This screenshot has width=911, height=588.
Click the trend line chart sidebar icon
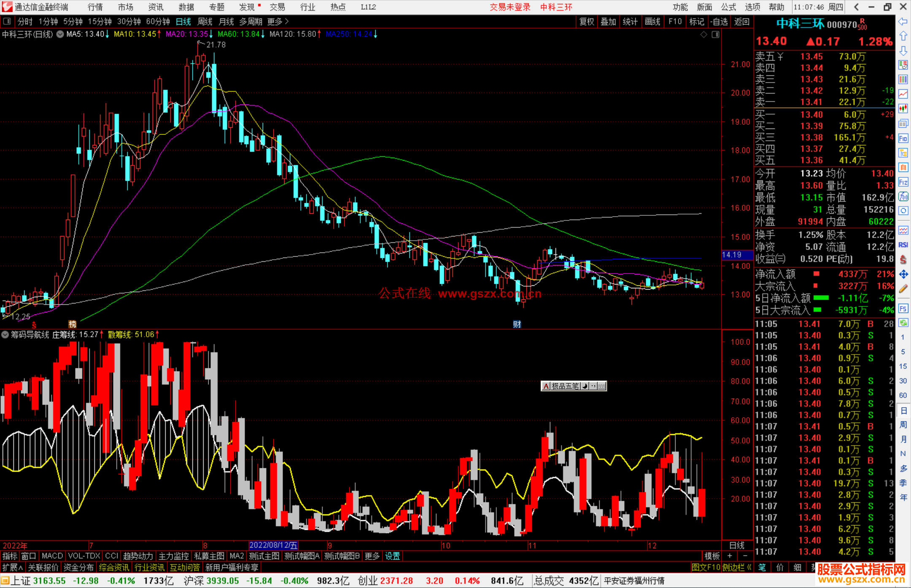903,94
